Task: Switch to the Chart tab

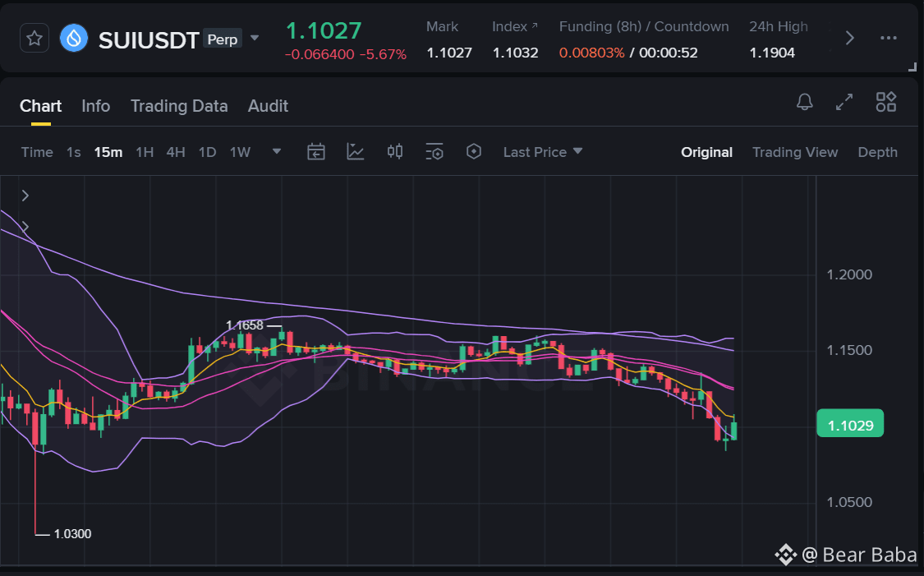Action: (x=41, y=106)
